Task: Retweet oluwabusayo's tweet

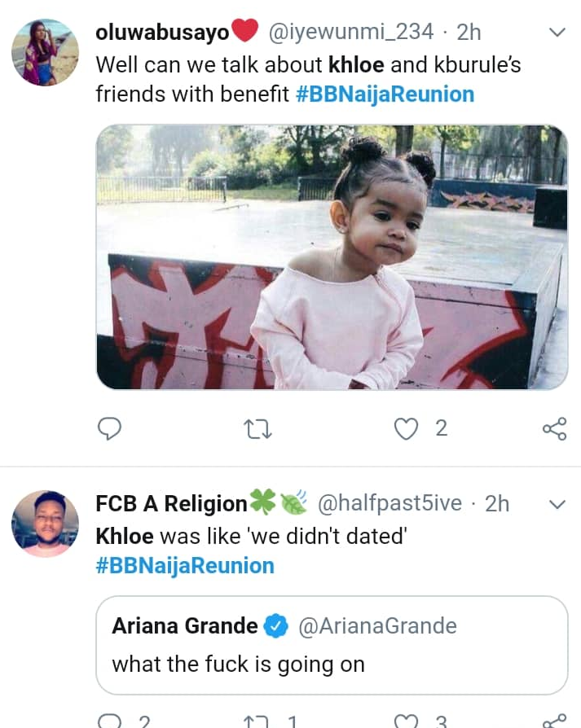Action: [x=258, y=428]
